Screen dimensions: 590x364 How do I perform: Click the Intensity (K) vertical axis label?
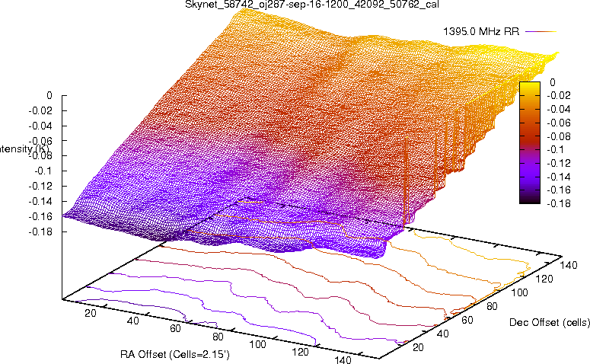(24, 148)
